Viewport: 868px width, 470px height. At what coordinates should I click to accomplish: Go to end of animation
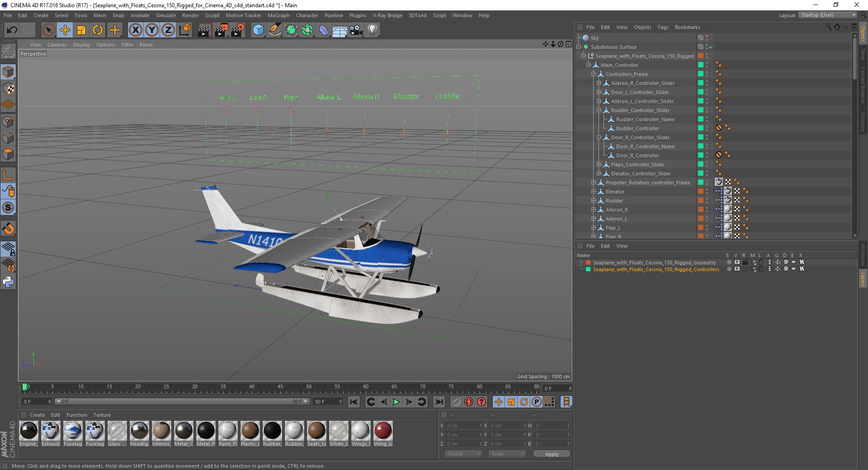pyautogui.click(x=439, y=402)
